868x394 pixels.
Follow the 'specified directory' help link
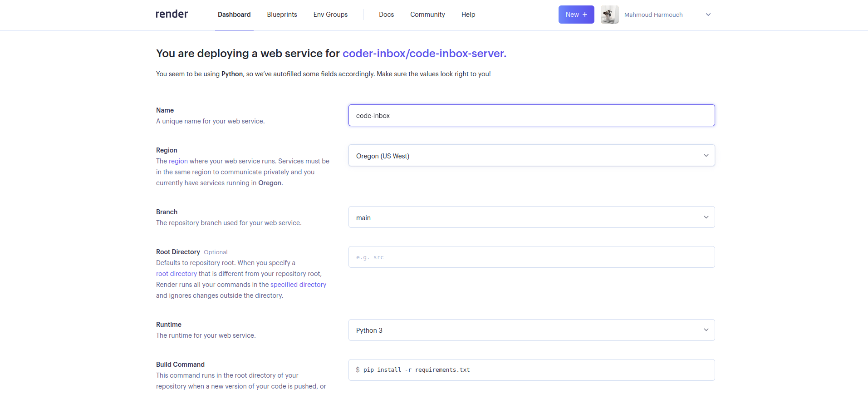click(x=298, y=285)
